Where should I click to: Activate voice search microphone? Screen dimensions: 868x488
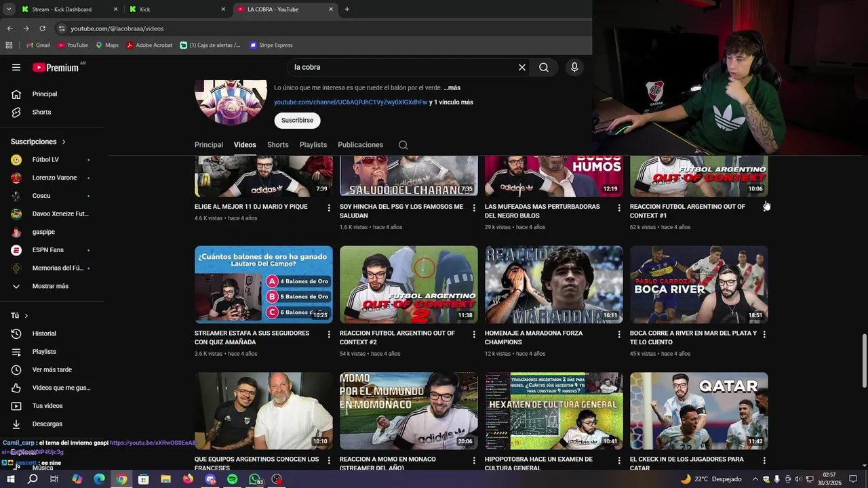tap(574, 67)
